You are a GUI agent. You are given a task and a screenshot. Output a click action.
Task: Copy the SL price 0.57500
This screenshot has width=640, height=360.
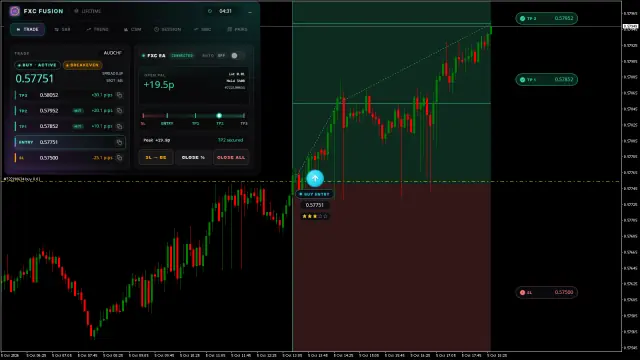tap(119, 158)
